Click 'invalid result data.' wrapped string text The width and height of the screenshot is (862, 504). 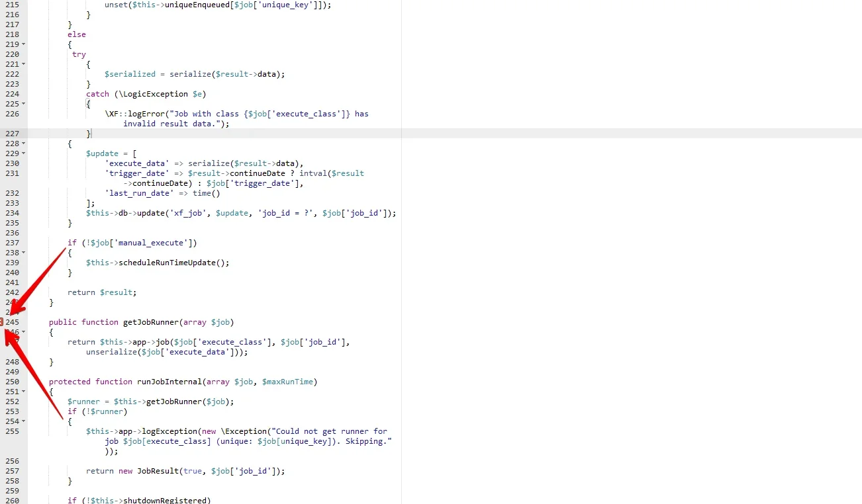point(169,124)
